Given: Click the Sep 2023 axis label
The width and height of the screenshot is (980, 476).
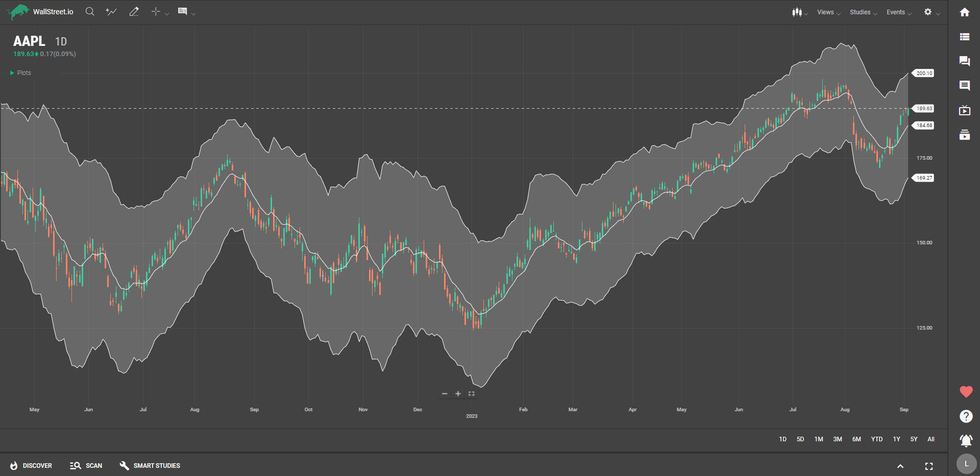Looking at the screenshot, I should [904, 410].
